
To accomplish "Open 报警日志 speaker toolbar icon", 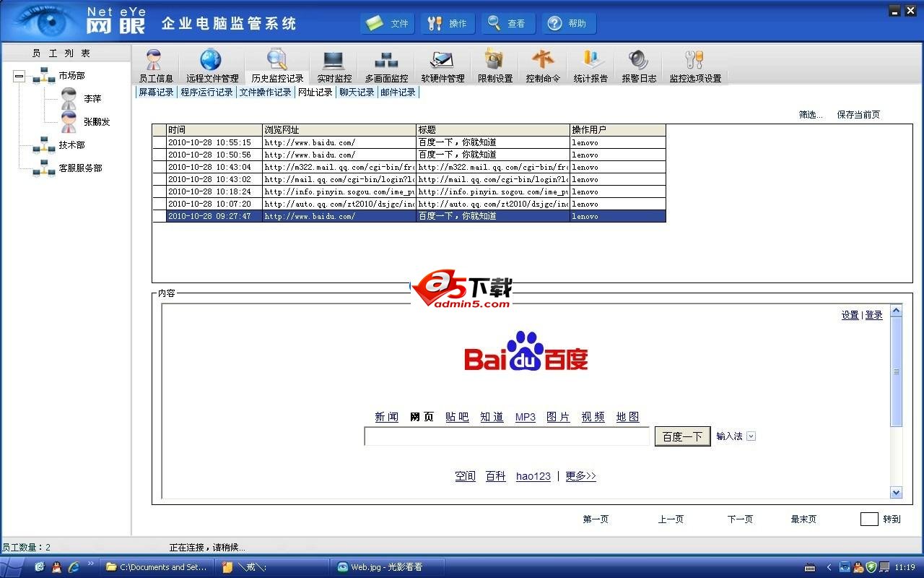I will pos(639,66).
